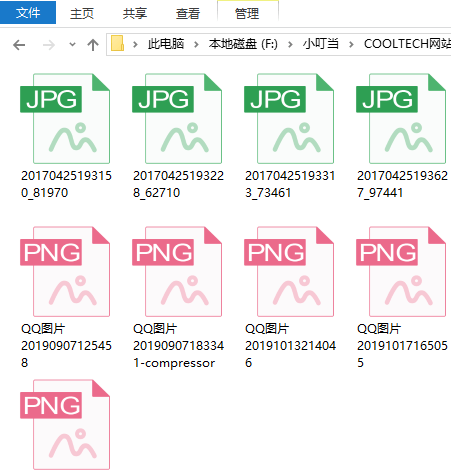The width and height of the screenshot is (451, 472).
Task: Expand chevron after 本地磁盘 (F:)
Action: coord(290,44)
